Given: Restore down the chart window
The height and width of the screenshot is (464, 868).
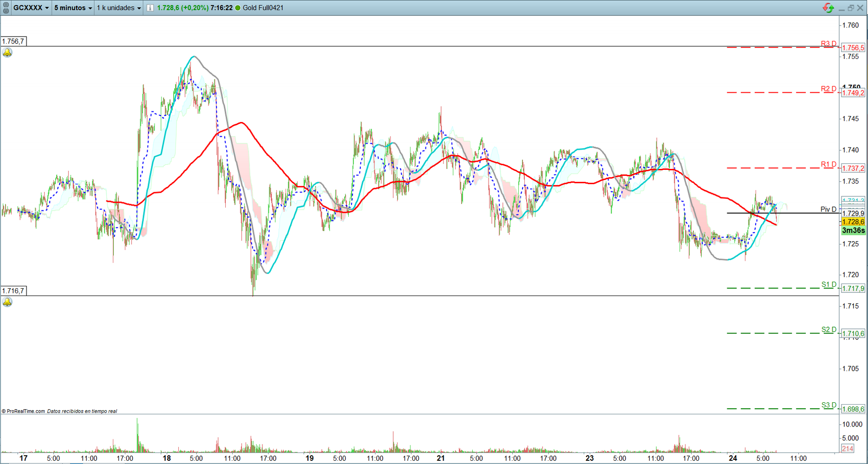Looking at the screenshot, I should tap(851, 8).
